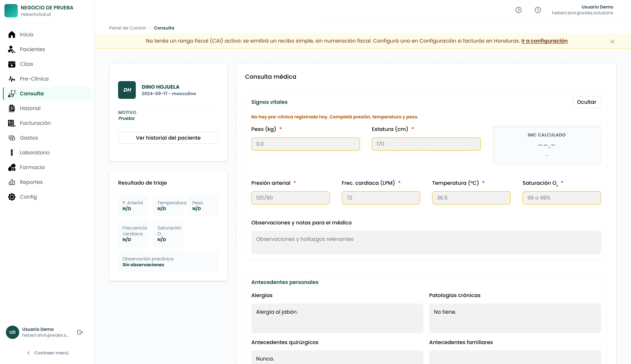Image resolution: width=631 pixels, height=364 pixels.
Task: Click the DH patient avatar
Action: (127, 90)
